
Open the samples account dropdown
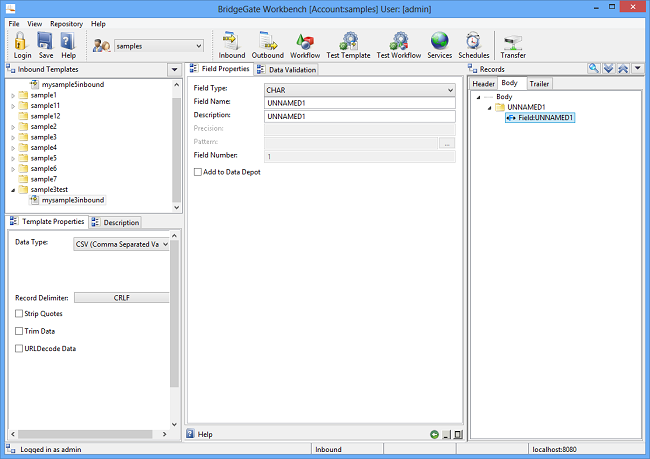pyautogui.click(x=199, y=46)
